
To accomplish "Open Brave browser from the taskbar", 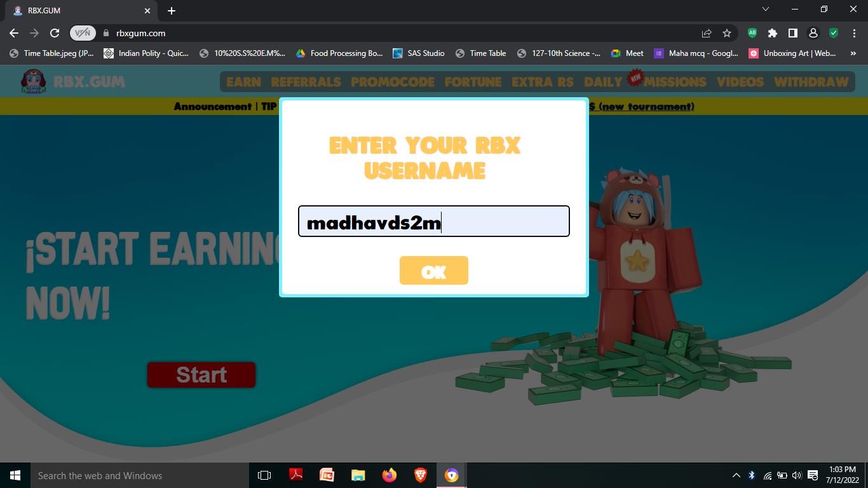I will coord(421,475).
